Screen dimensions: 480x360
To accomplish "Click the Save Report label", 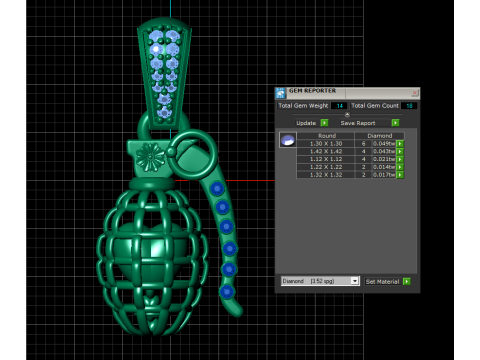I will coord(358,123).
